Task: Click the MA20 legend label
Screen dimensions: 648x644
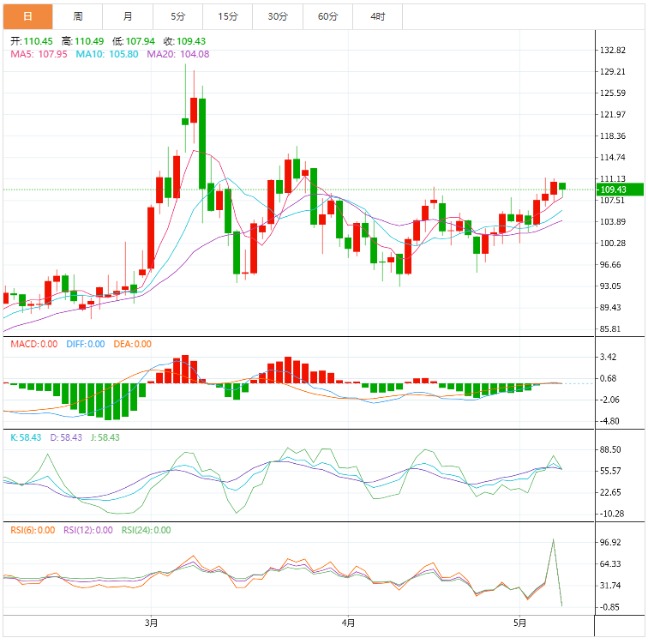Action: [178, 54]
